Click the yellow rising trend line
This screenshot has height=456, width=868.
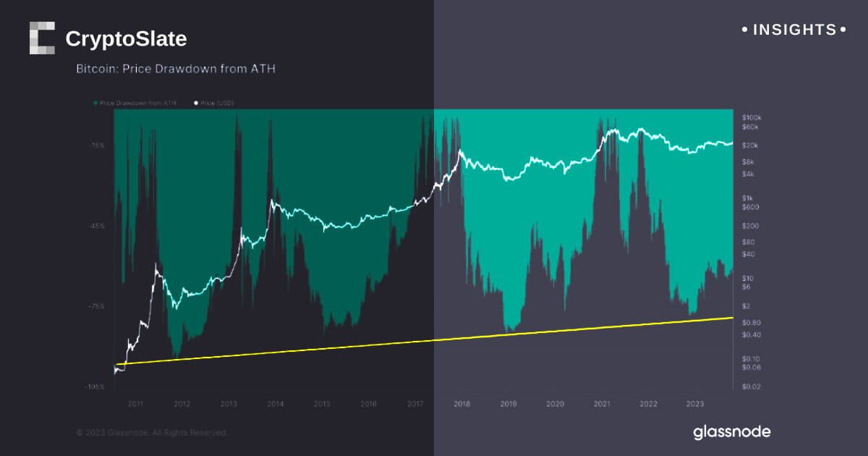click(434, 339)
